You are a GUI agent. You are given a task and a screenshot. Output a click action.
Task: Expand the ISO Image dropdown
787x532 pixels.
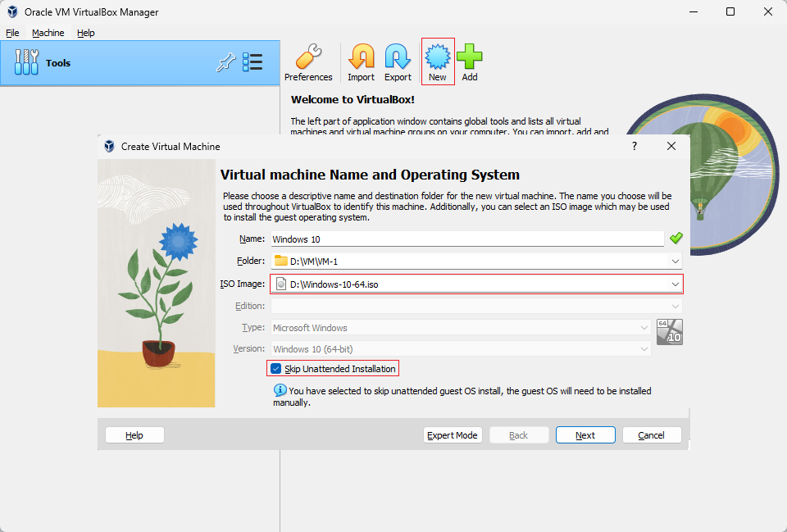(675, 284)
